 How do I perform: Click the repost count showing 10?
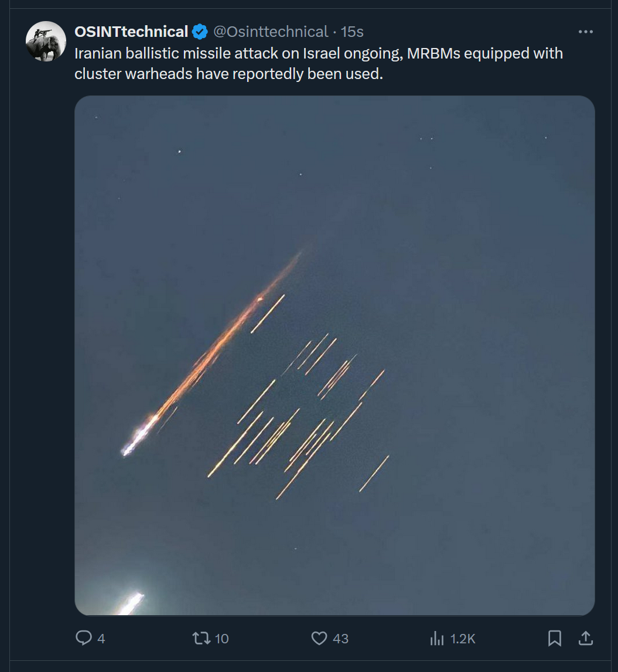(x=221, y=639)
